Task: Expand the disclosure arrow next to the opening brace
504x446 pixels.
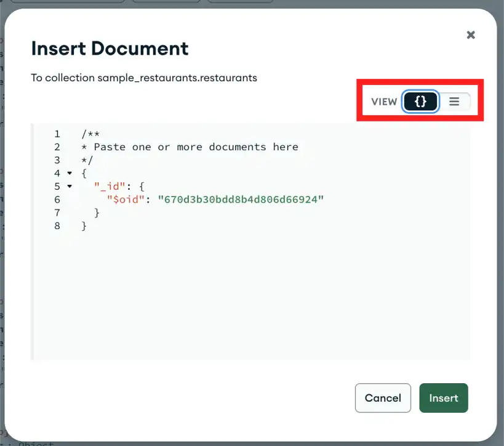Action: coord(69,173)
